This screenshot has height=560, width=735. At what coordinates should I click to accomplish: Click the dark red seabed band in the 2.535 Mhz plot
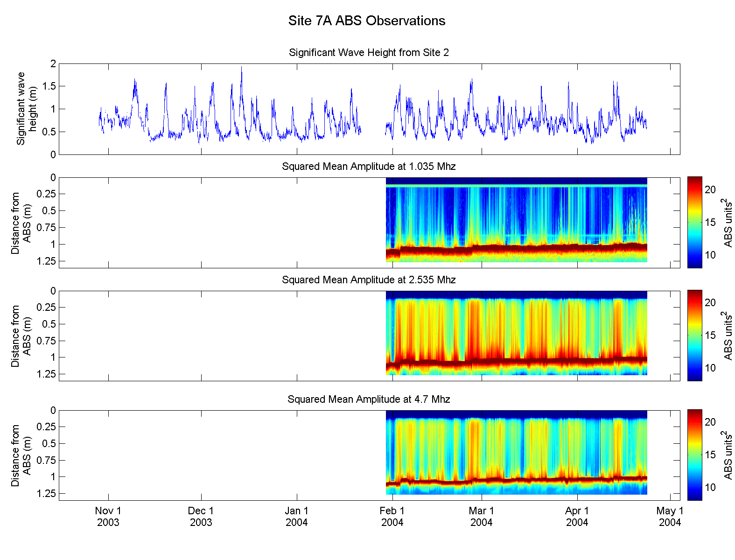pyautogui.click(x=513, y=362)
